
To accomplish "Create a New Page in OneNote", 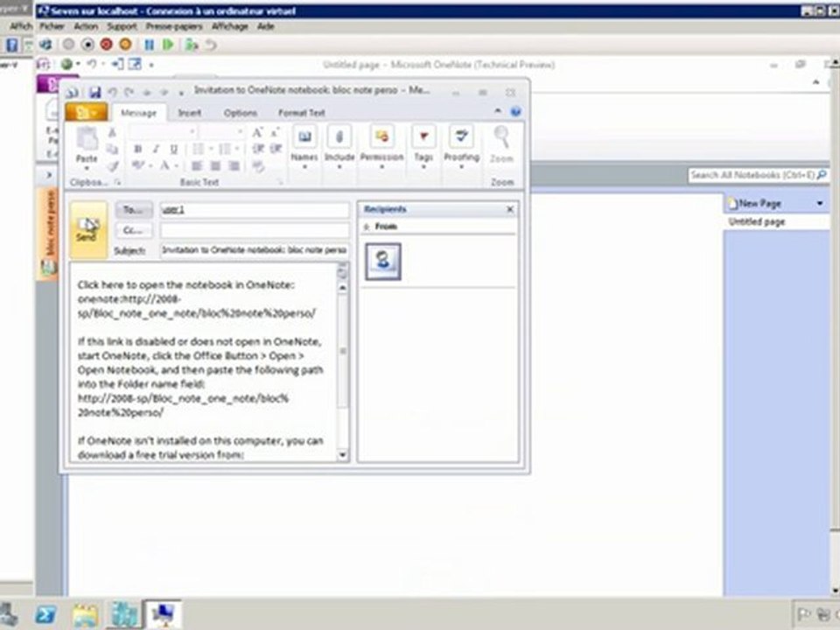I will [754, 204].
